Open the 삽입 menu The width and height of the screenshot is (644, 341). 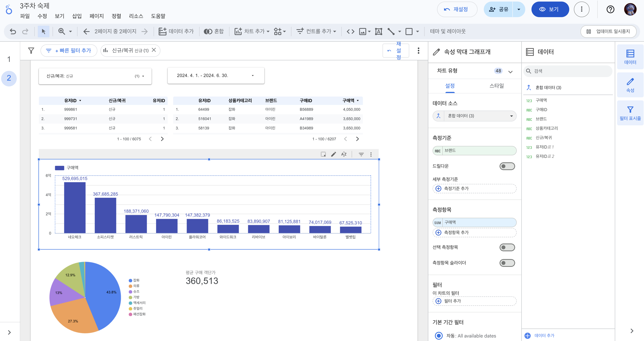tap(77, 16)
